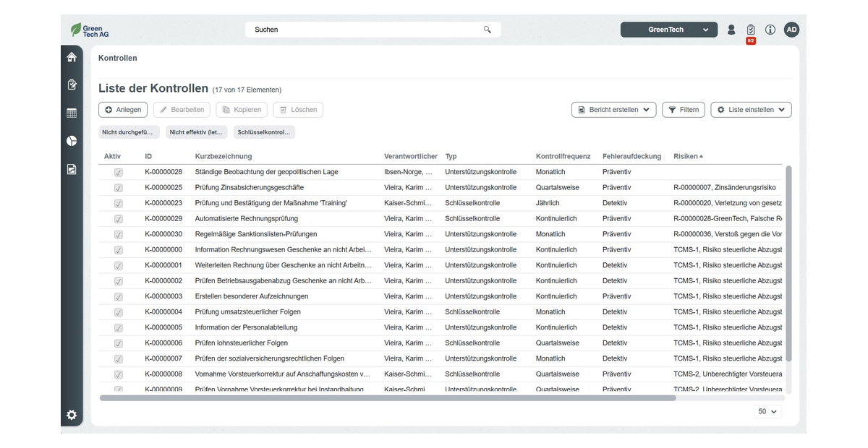
Task: Click the user profile icon
Action: point(731,30)
